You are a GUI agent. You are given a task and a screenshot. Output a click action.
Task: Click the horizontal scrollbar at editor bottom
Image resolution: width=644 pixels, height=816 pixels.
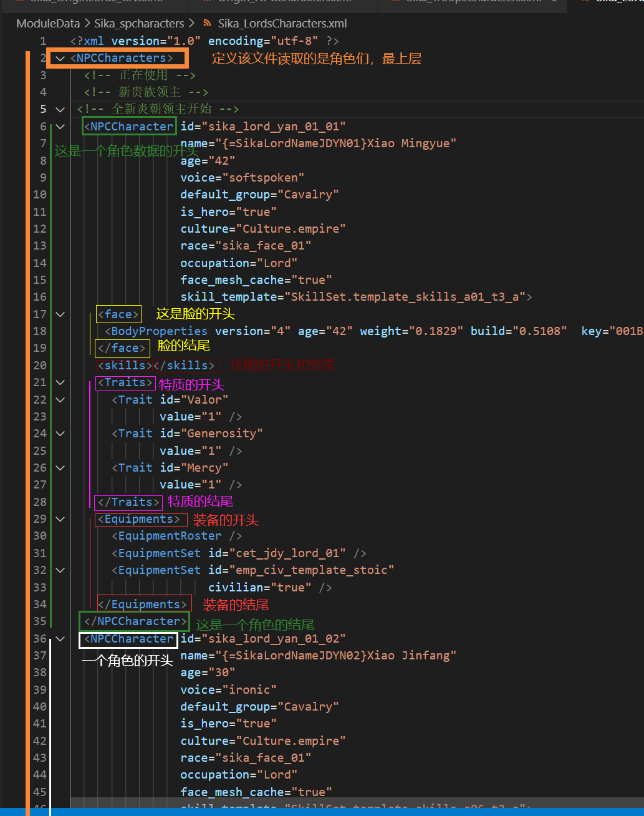click(x=355, y=802)
